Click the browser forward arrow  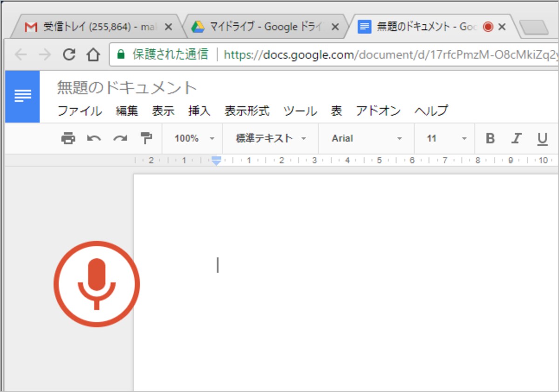point(45,55)
